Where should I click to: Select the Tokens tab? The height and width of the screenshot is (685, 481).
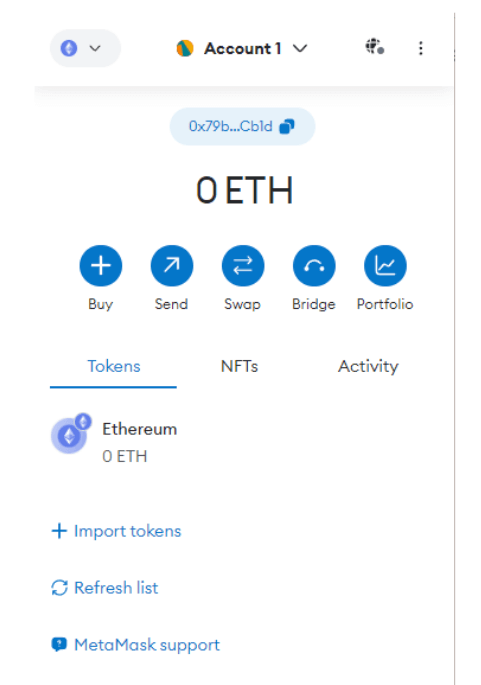click(114, 366)
